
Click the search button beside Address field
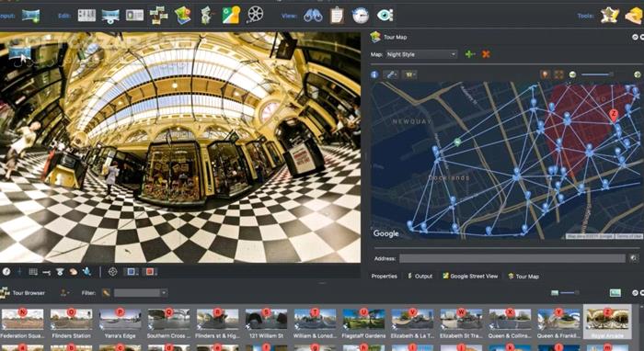point(633,258)
